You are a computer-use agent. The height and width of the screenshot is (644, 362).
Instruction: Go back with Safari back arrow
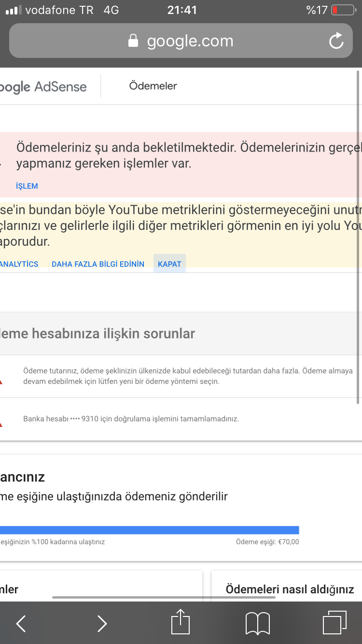click(21, 623)
